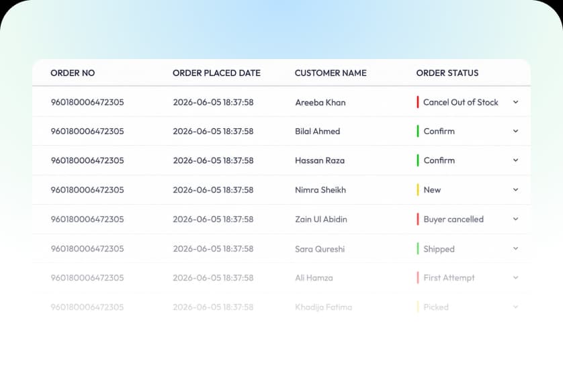Select order date in Zain Ul Abidin row

pyautogui.click(x=213, y=219)
